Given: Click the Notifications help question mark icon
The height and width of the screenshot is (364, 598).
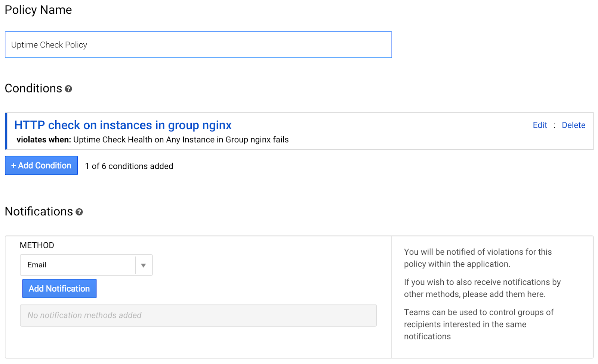Looking at the screenshot, I should [x=79, y=212].
